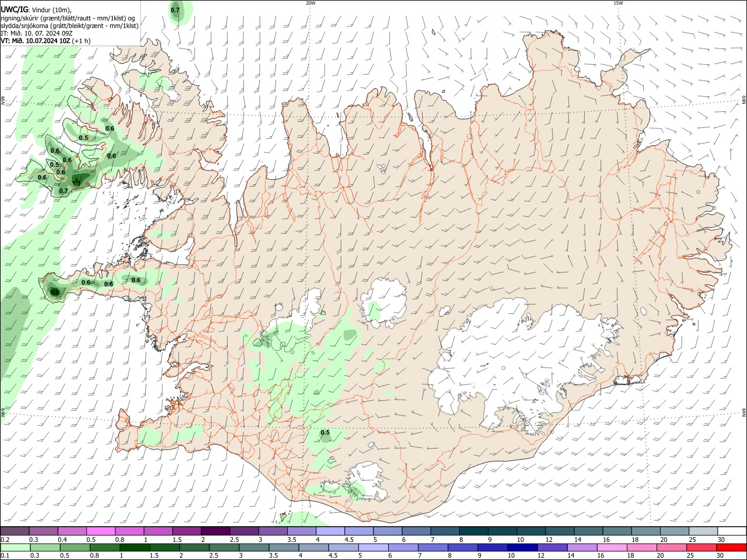Click the '20W' longitude label

point(310,3)
